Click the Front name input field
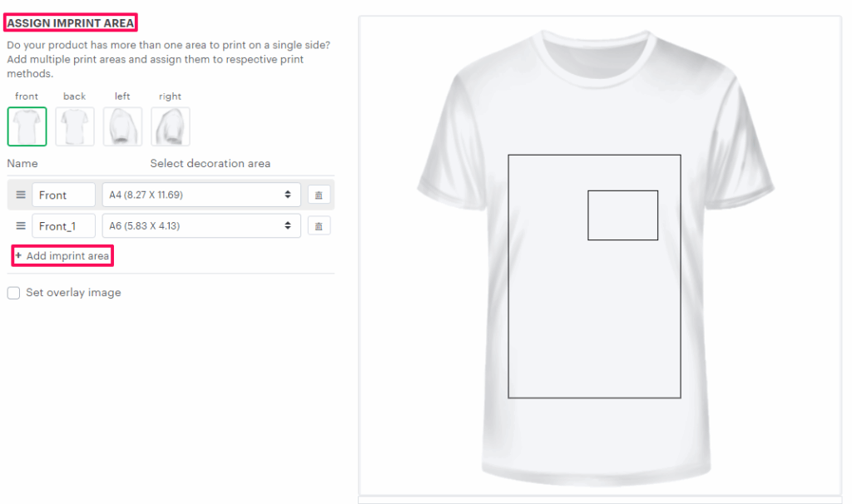This screenshot has width=852, height=504. pos(63,195)
